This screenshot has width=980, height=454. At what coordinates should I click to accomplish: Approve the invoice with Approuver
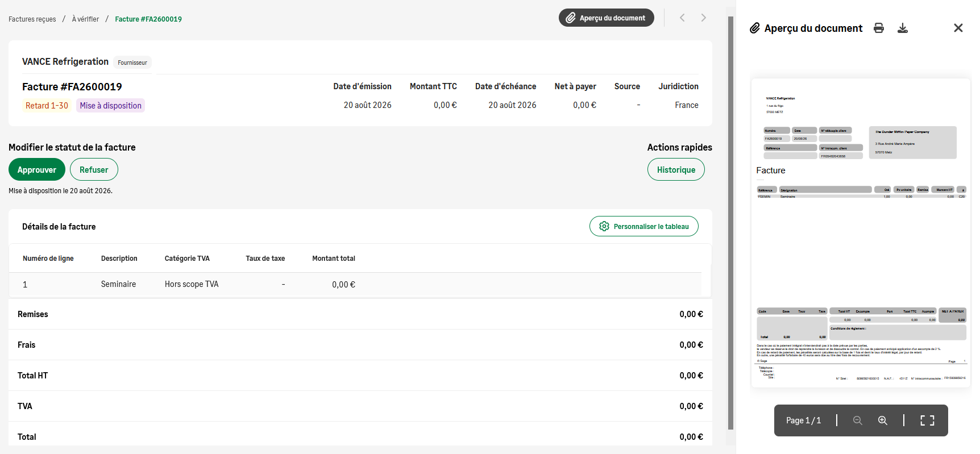pos(37,169)
